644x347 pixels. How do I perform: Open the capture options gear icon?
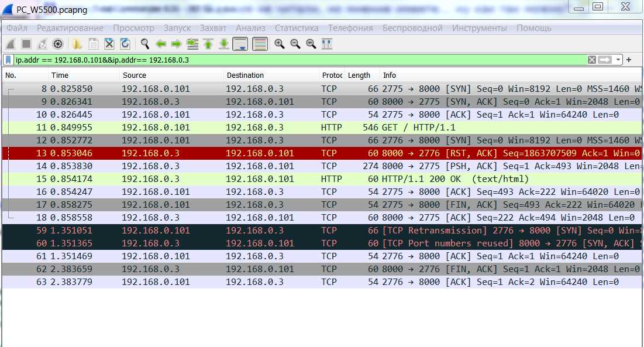point(57,44)
